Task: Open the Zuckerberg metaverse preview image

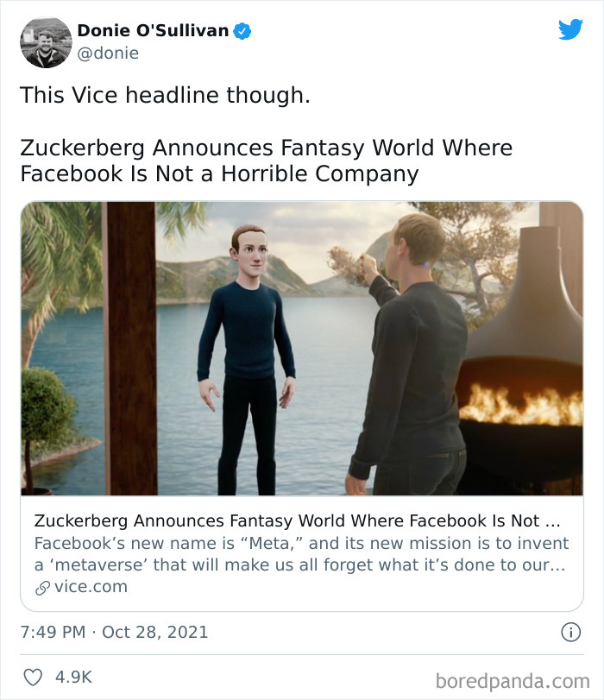Action: (x=302, y=350)
